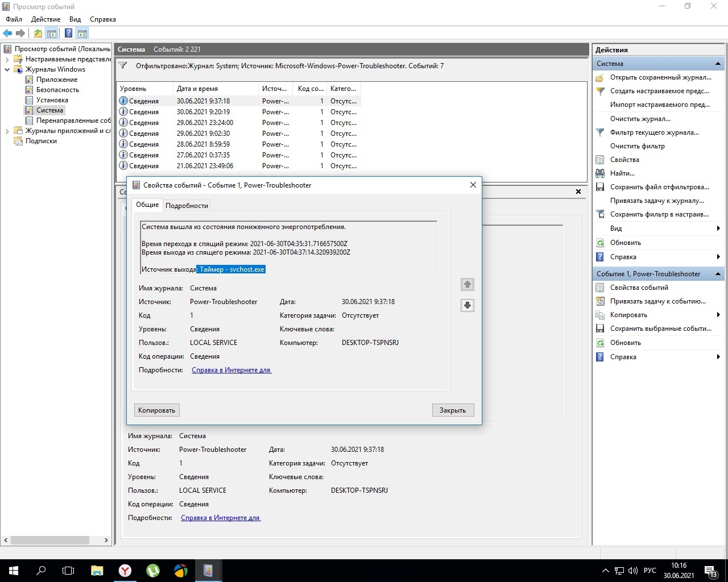728x582 pixels.
Task: Click the Back arrow toolbar icon
Action: pyautogui.click(x=7, y=34)
